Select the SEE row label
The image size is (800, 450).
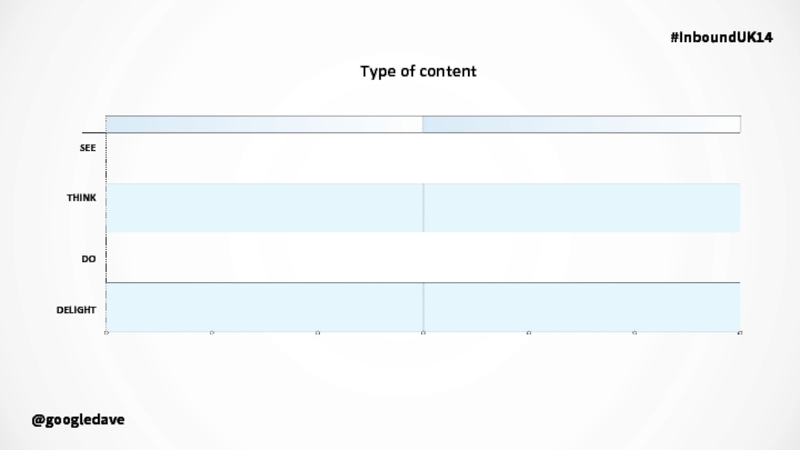(88, 148)
